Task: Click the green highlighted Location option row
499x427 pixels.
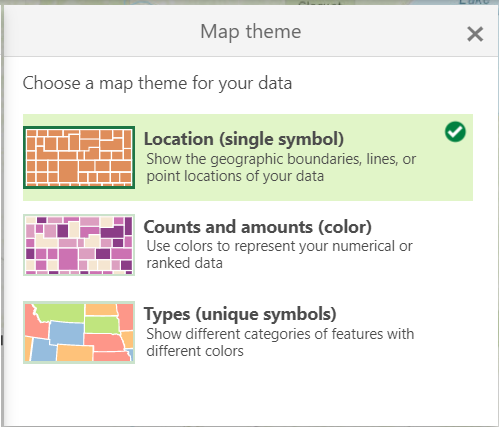Action: click(x=248, y=157)
